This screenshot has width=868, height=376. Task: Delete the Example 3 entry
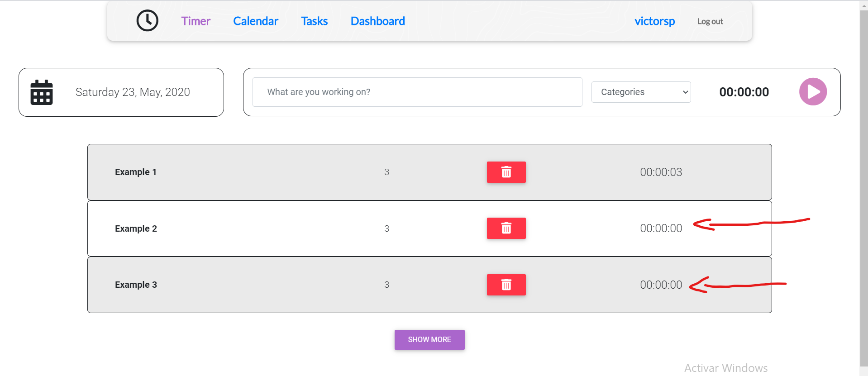(x=506, y=285)
